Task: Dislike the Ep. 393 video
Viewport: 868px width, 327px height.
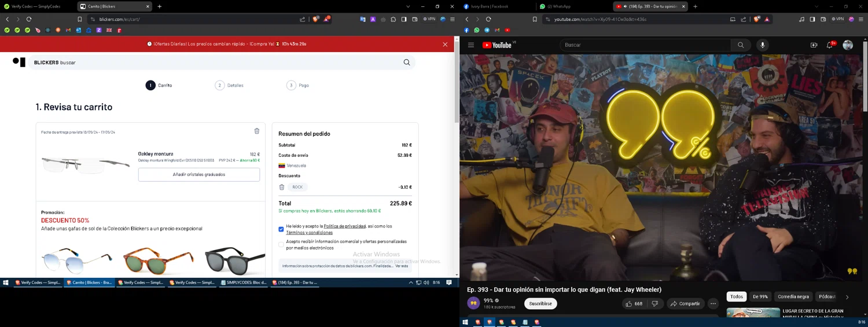Action: tap(654, 304)
